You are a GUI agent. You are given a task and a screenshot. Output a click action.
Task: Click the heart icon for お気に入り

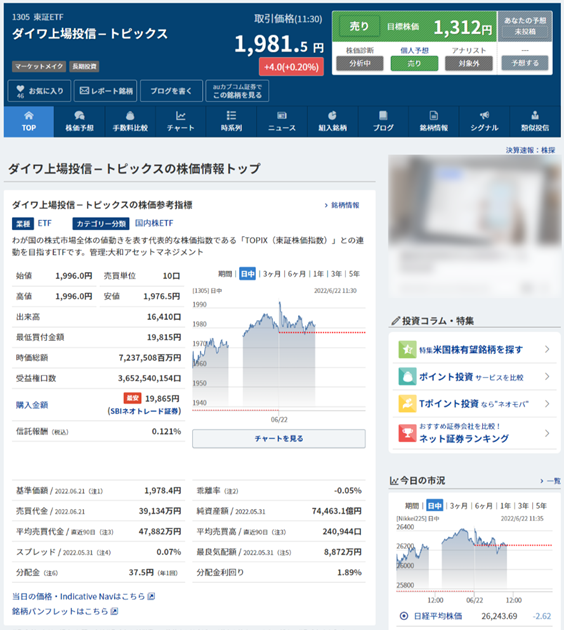(x=20, y=89)
